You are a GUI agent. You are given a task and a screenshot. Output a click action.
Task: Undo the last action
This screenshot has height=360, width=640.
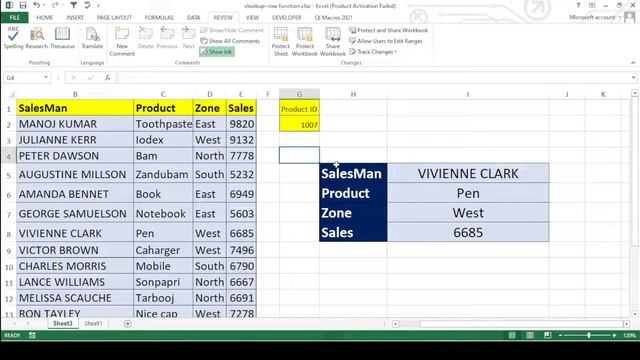coord(37,5)
